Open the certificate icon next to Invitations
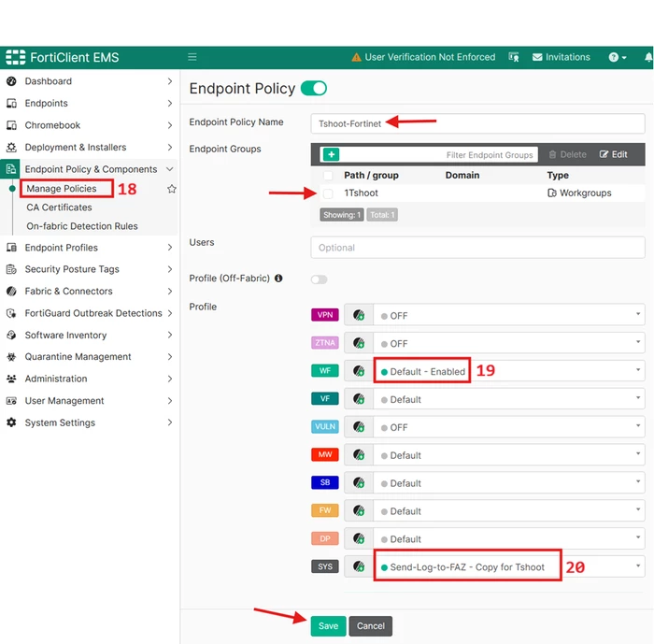Image resolution: width=654 pixels, height=644 pixels. pos(514,57)
